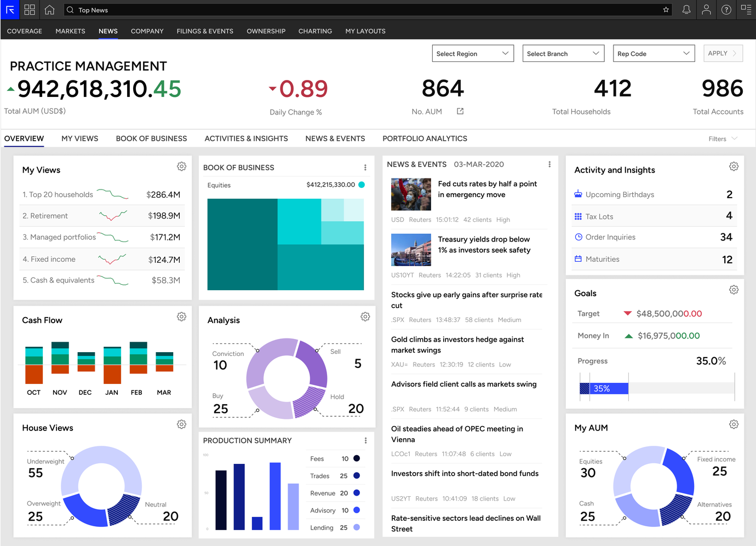
Task: Click the Top News search field
Action: [x=368, y=10]
